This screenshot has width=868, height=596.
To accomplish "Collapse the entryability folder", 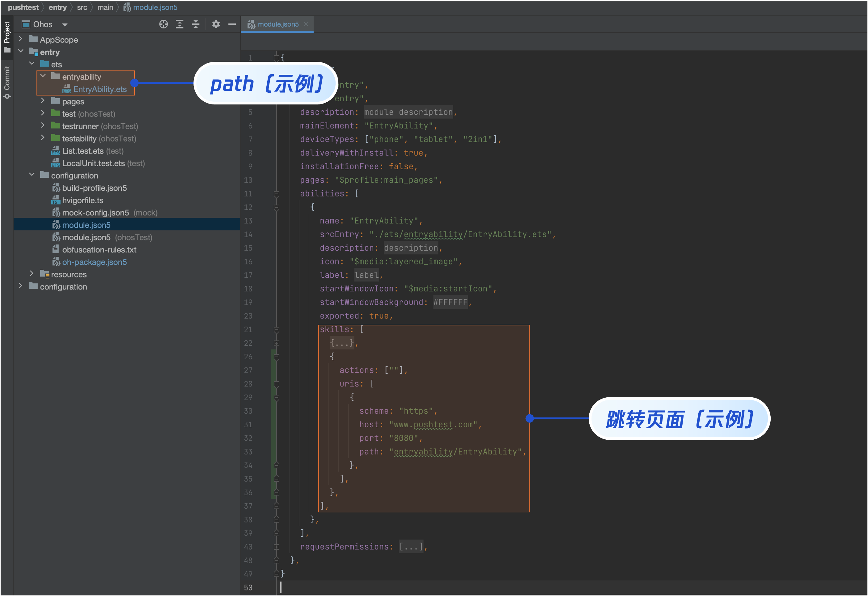I will click(x=43, y=76).
